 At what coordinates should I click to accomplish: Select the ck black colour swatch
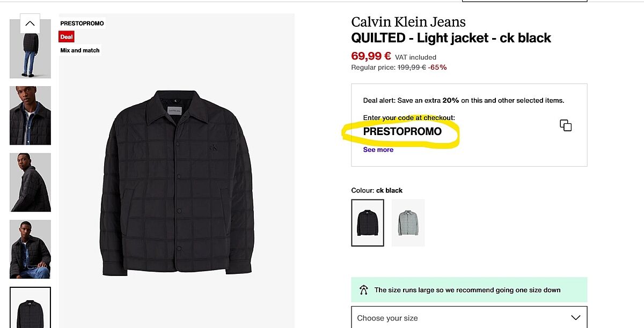(x=368, y=222)
